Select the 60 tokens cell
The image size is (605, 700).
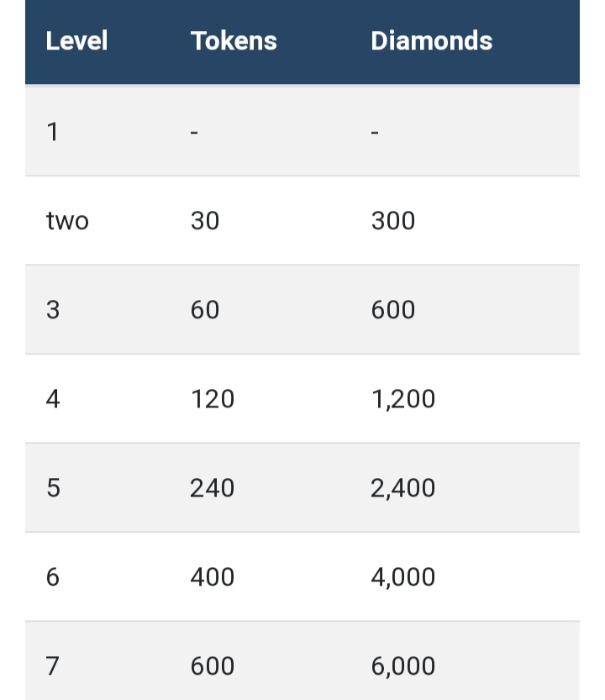(x=205, y=310)
